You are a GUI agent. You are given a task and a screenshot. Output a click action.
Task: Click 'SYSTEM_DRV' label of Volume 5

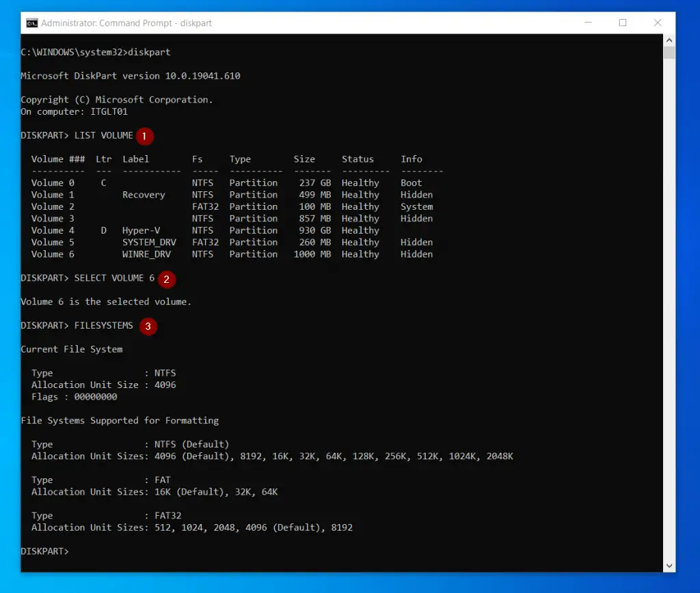coord(149,243)
